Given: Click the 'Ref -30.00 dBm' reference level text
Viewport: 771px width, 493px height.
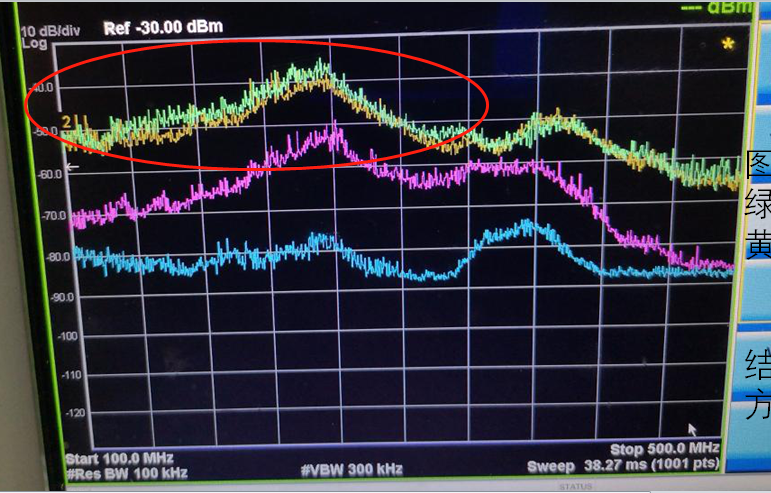Looking at the screenshot, I should click(x=163, y=28).
